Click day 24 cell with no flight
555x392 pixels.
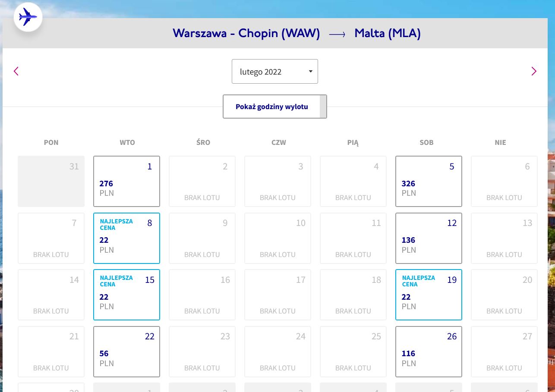[x=277, y=351]
